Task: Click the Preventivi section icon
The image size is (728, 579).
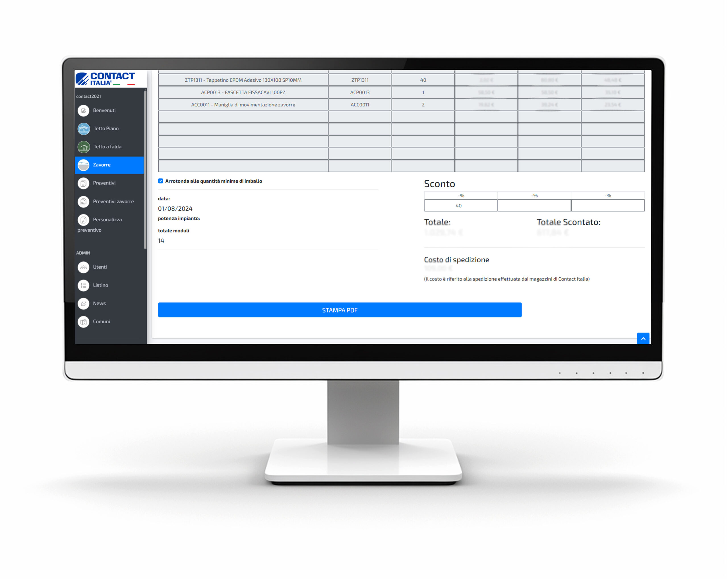Action: 84,183
